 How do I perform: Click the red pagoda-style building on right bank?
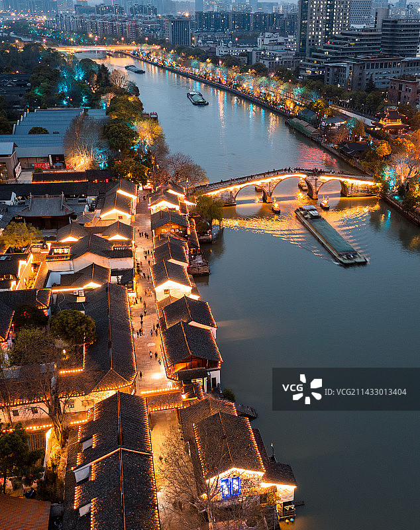[393, 120]
